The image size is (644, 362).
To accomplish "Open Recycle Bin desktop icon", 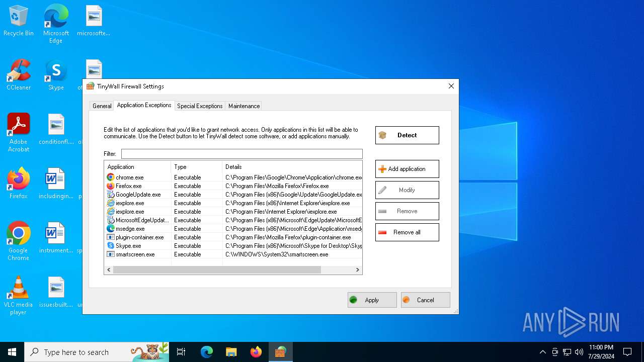I will [x=19, y=21].
